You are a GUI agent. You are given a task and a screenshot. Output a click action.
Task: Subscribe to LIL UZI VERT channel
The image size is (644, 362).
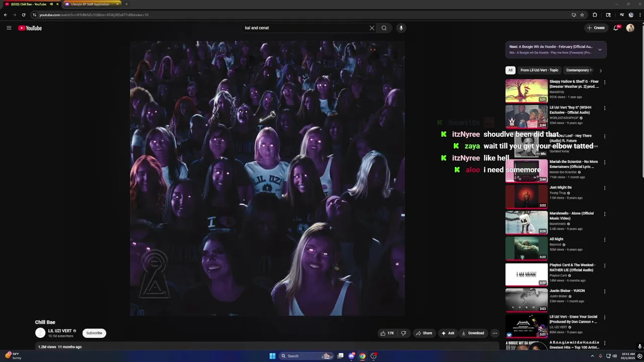(x=94, y=333)
